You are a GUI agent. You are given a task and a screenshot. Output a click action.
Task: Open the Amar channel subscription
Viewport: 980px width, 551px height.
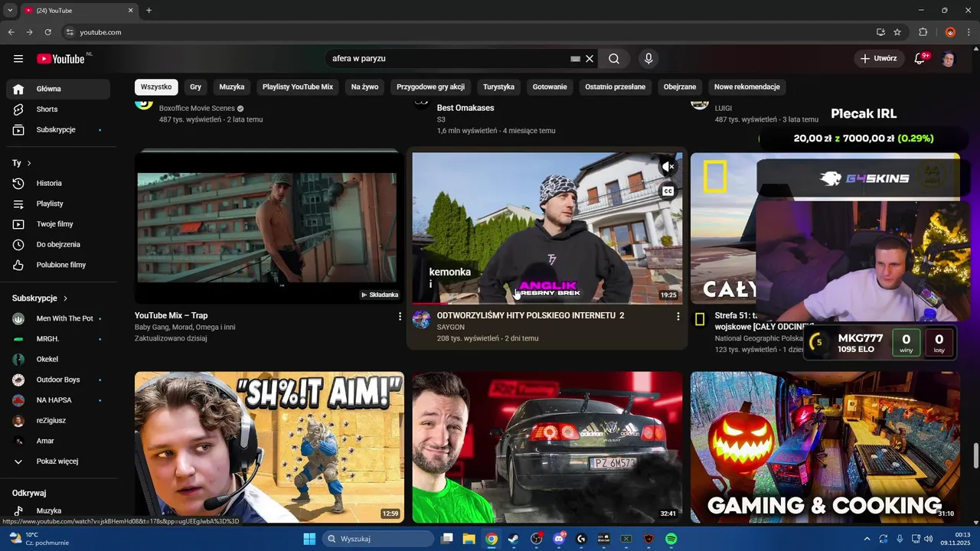[58, 441]
